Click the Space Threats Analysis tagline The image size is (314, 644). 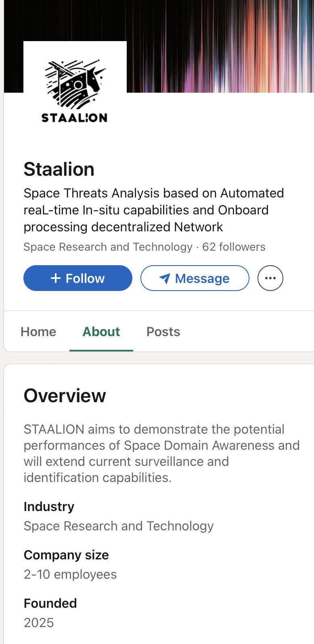153,210
